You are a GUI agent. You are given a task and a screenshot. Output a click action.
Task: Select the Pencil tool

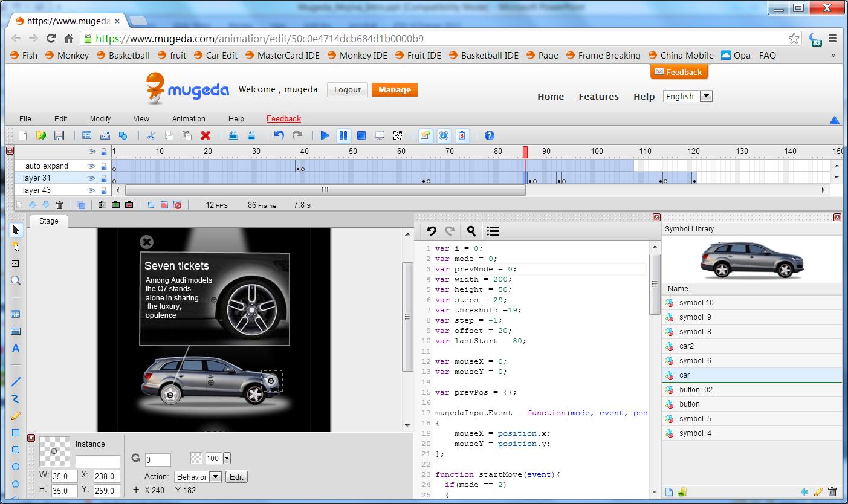pos(16,416)
